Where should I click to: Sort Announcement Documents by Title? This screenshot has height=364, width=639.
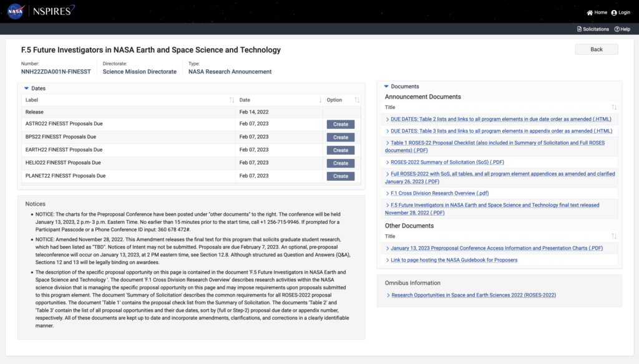click(614, 107)
